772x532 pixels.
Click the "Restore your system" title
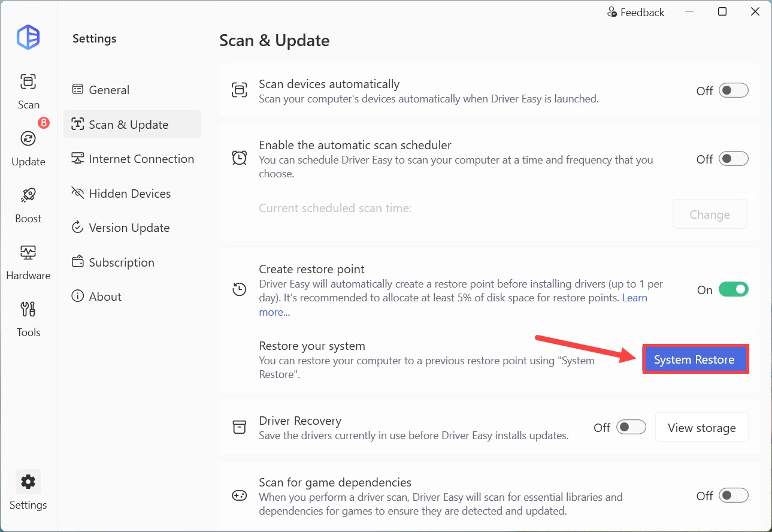point(312,346)
